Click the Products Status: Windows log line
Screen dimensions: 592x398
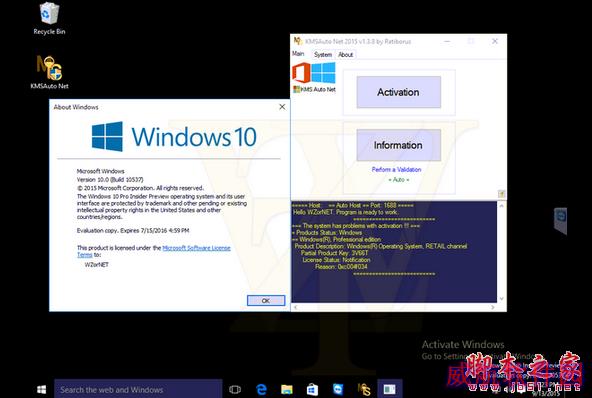pyautogui.click(x=327, y=233)
